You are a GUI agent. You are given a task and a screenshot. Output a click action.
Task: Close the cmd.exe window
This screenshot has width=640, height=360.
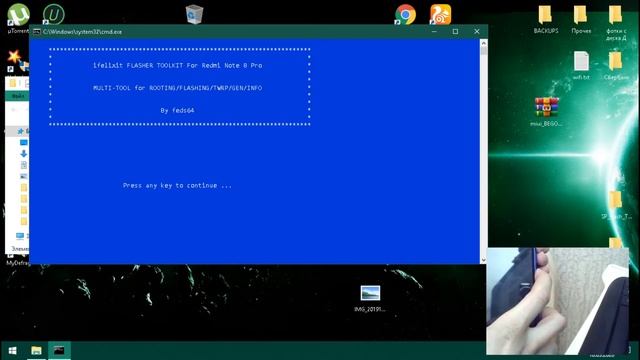(x=477, y=31)
